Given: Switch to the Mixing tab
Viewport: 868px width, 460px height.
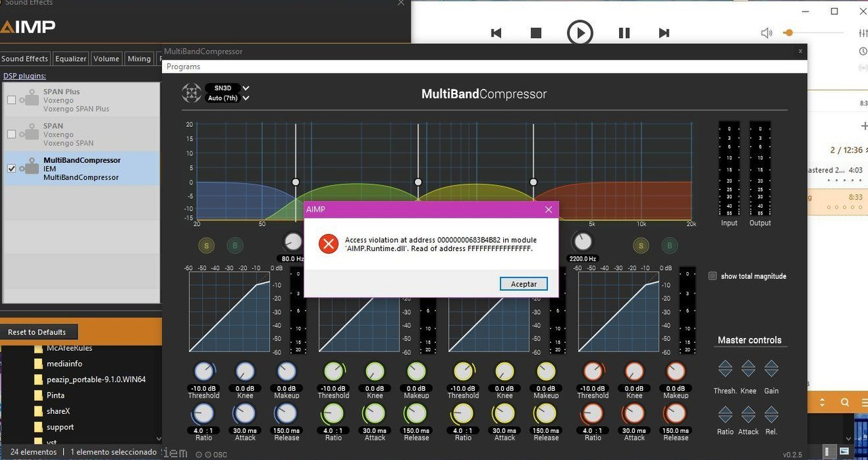Looking at the screenshot, I should pos(139,58).
